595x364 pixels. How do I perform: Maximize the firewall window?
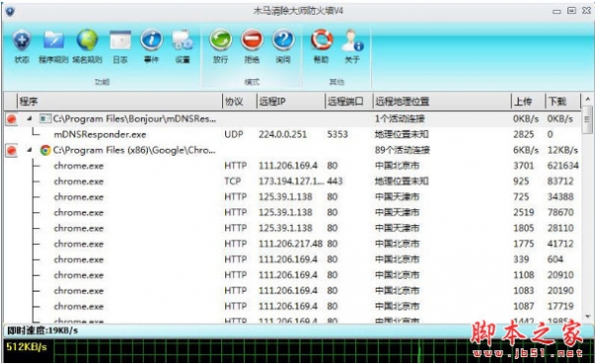[x=571, y=11]
